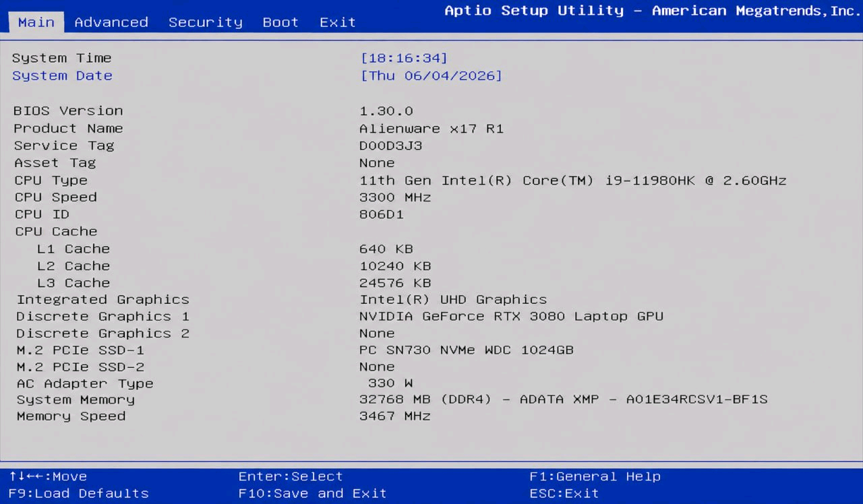Click the 640 KB L1 cache value
The image size is (863, 504).
tap(386, 249)
